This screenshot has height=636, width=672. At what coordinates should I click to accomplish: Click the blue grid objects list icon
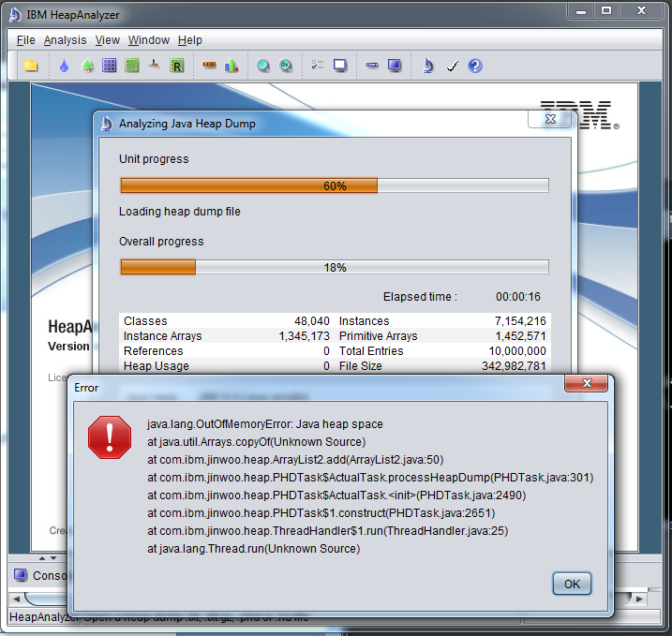click(x=110, y=66)
